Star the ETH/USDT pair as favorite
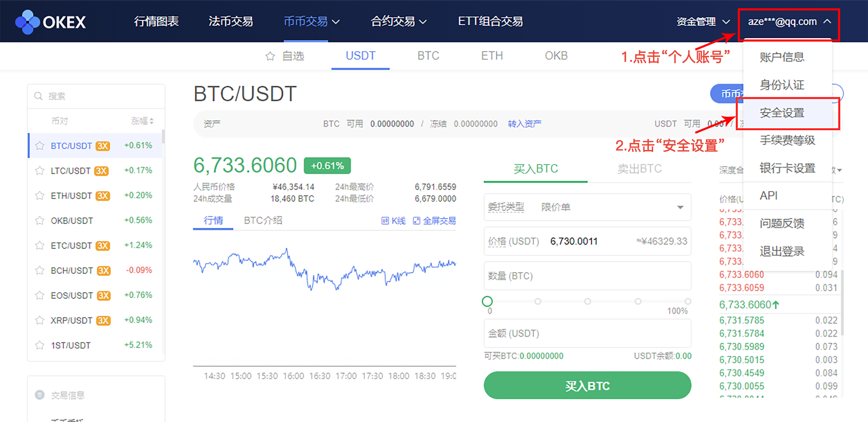The image size is (868, 422). tap(40, 196)
